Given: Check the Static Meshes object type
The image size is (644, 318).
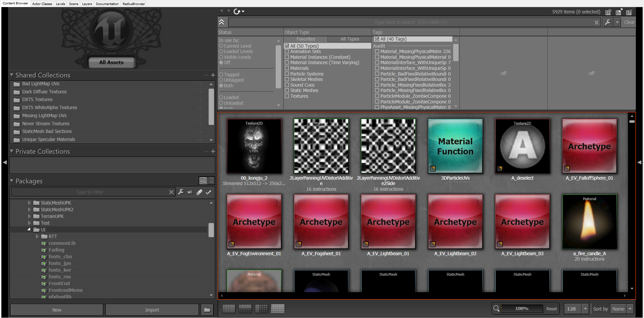Looking at the screenshot, I should (287, 91).
